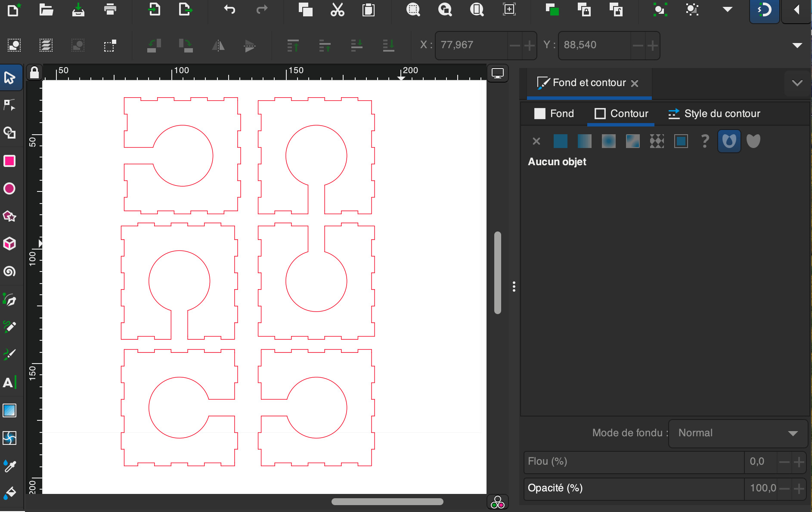Open the dock panel chevron menu

[797, 83]
